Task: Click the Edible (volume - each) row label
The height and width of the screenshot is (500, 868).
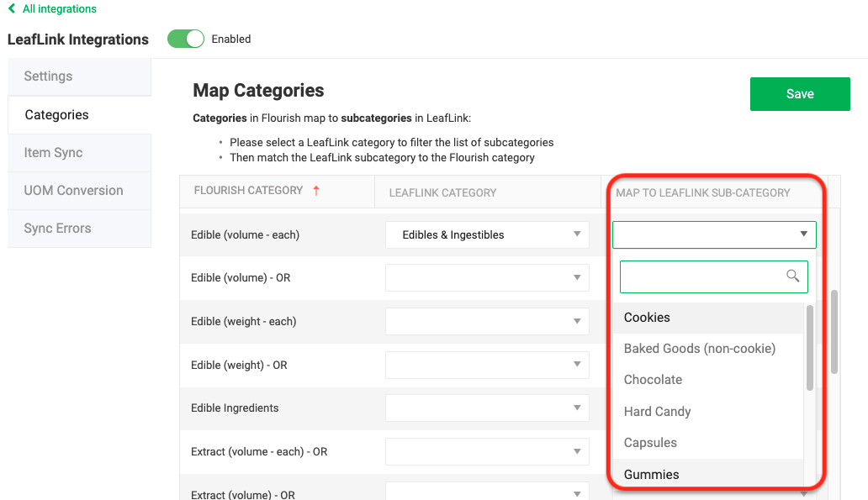Action: (246, 235)
